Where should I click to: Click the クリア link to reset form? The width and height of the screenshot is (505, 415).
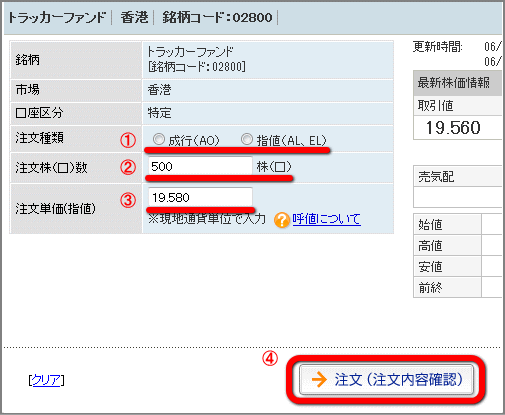(46, 380)
